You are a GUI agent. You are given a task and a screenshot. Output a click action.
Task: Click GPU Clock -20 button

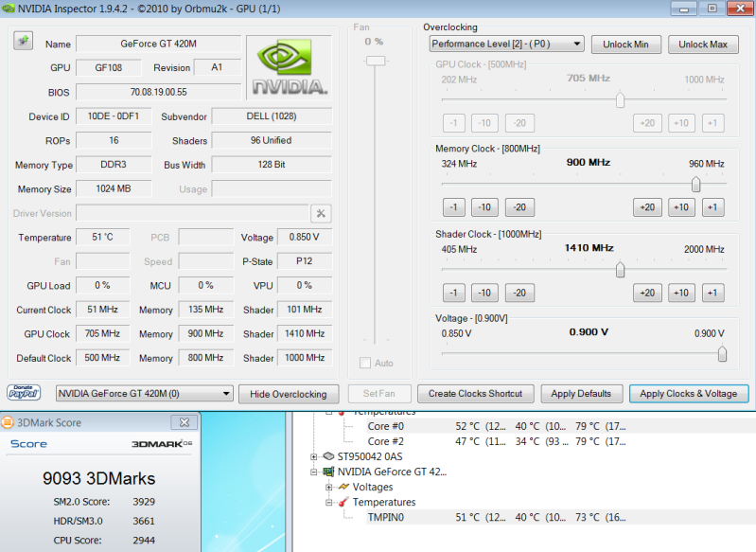coord(519,123)
